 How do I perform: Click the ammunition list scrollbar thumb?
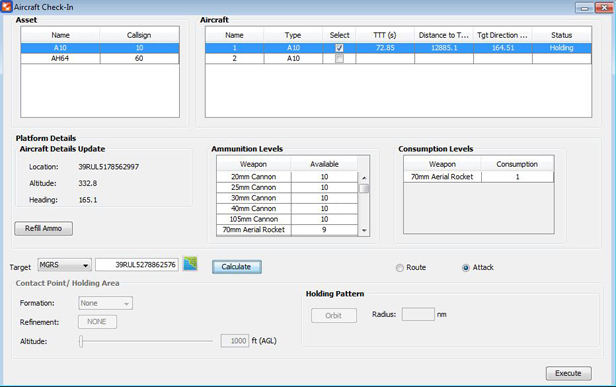pyautogui.click(x=364, y=189)
